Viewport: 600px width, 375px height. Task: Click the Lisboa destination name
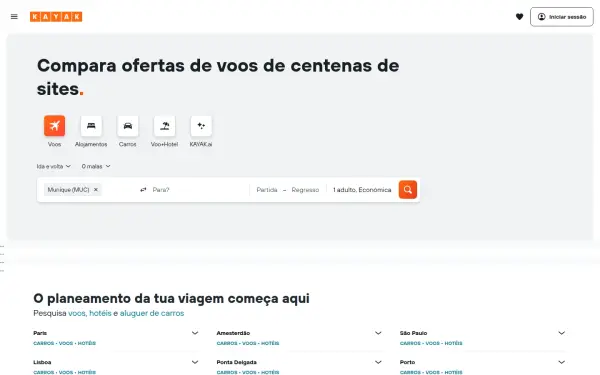coord(42,362)
